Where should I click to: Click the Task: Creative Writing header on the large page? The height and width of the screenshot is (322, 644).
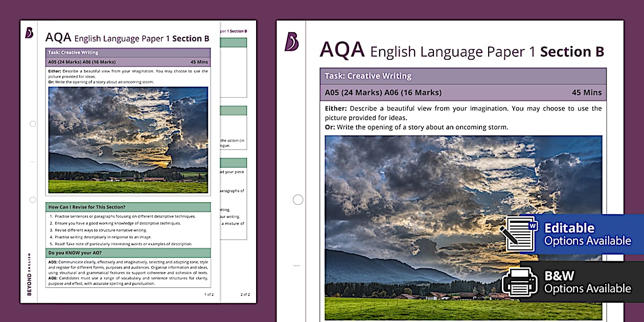(x=368, y=76)
